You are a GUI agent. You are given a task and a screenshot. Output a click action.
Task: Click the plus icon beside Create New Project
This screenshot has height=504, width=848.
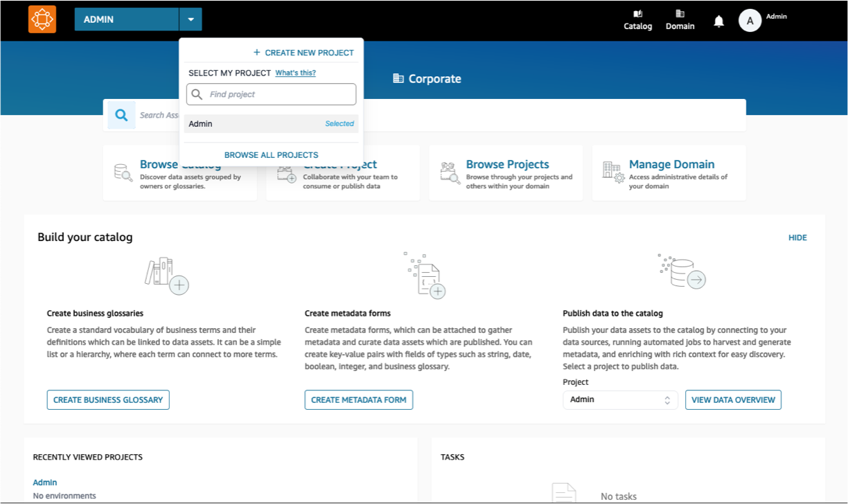[x=256, y=53]
